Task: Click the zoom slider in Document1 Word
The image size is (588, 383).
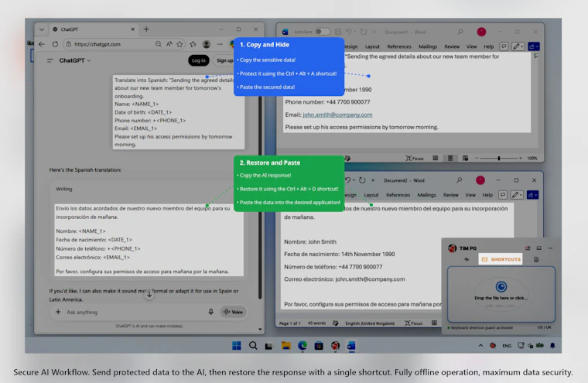Action: click(499, 159)
